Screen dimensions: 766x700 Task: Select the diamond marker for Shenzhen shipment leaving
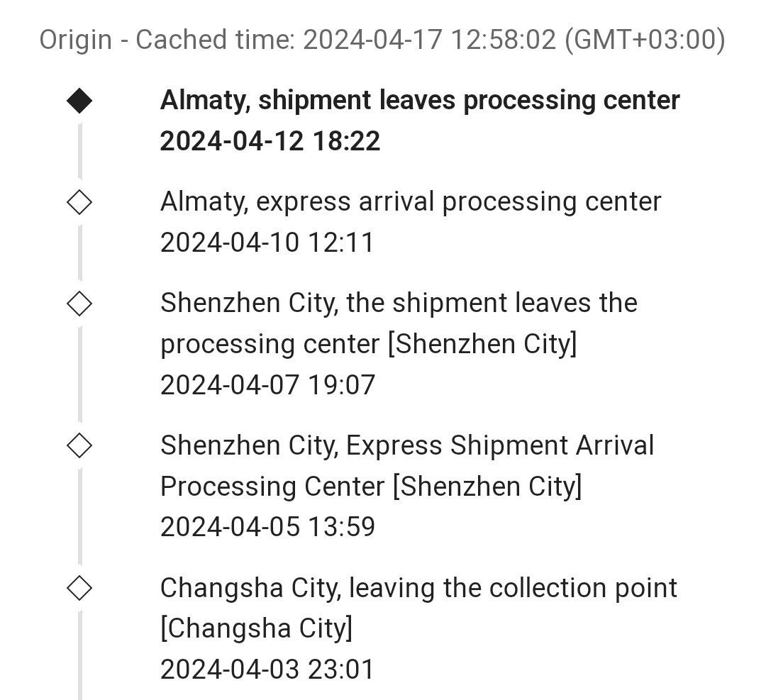pyautogui.click(x=79, y=304)
